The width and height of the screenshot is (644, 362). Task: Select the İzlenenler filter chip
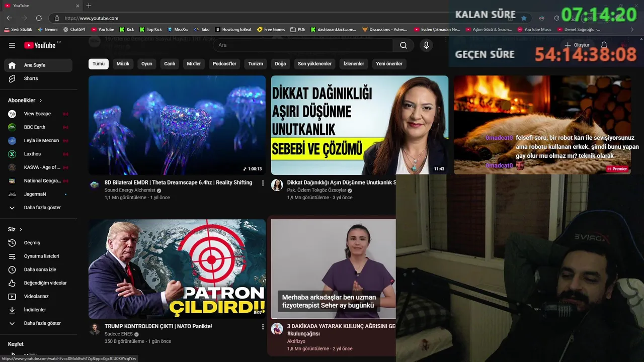(x=354, y=64)
